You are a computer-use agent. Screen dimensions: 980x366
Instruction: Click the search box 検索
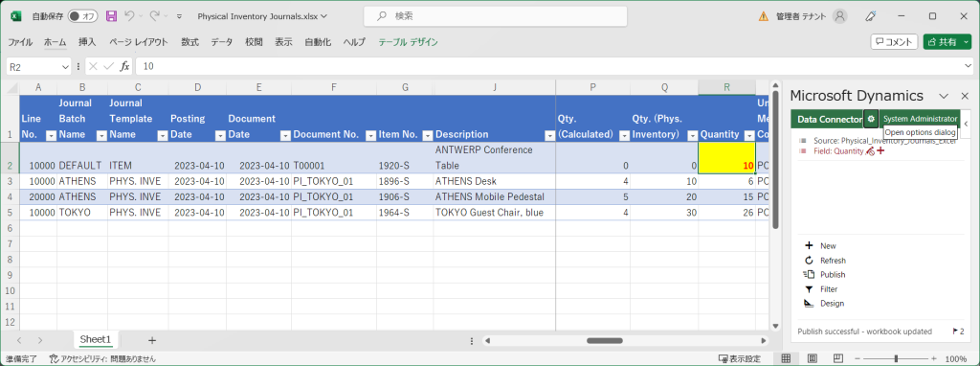point(496,16)
